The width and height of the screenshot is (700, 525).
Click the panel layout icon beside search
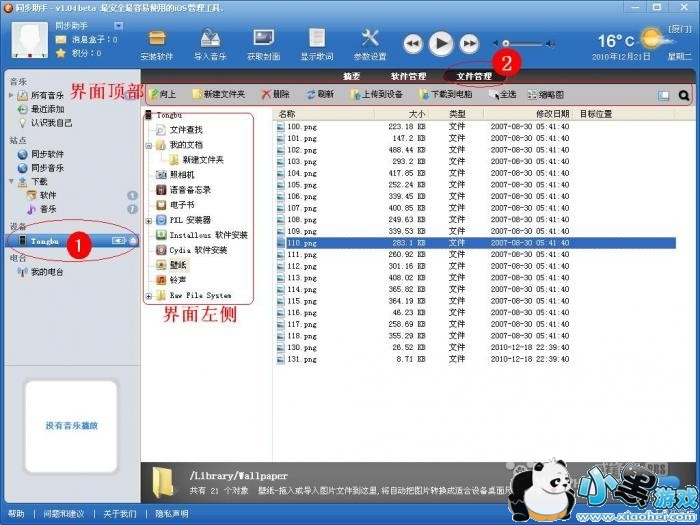[x=663, y=95]
